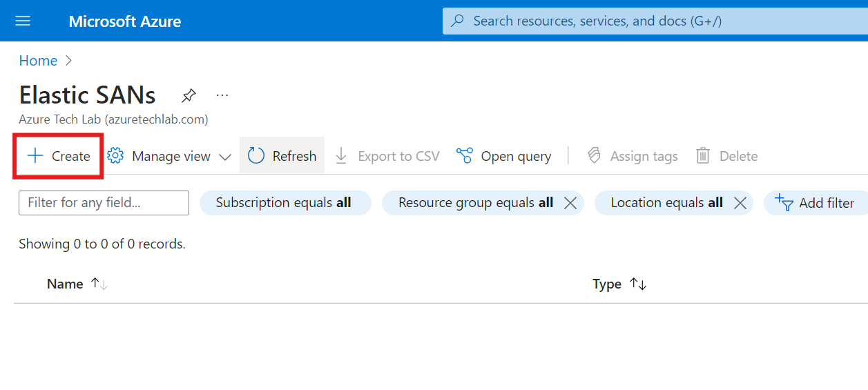Click the Open query button
The width and height of the screenshot is (868, 390).
(x=504, y=156)
